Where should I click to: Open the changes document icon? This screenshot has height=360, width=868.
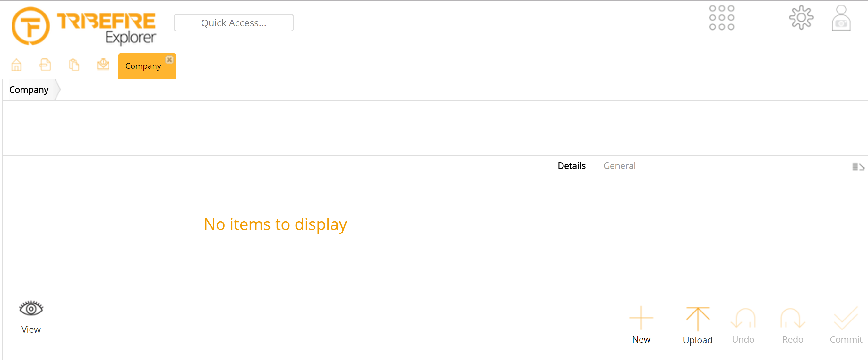click(x=45, y=65)
